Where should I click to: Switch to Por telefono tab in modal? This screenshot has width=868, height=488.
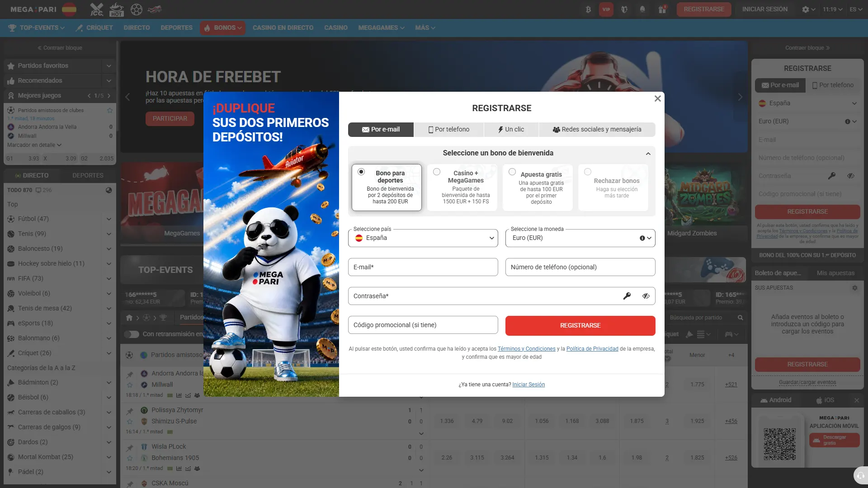coord(448,130)
